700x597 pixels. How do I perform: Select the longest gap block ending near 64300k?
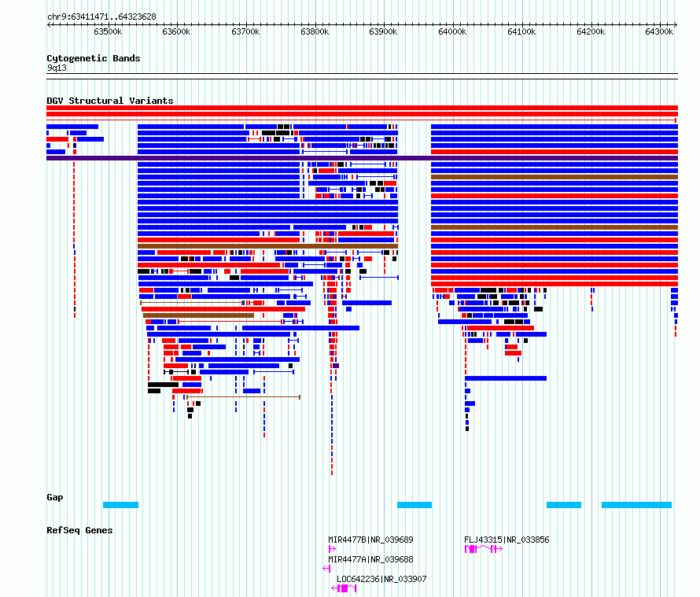pyautogui.click(x=636, y=505)
